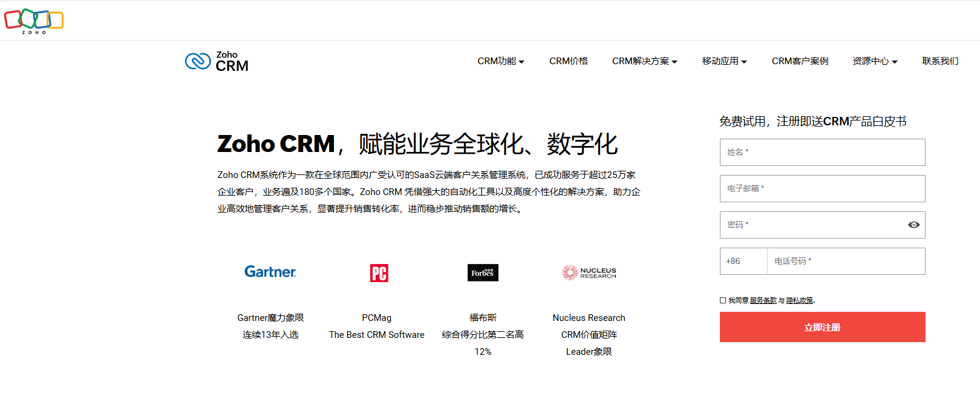Open the 隐私政策 link
The width and height of the screenshot is (980, 396).
(x=800, y=300)
